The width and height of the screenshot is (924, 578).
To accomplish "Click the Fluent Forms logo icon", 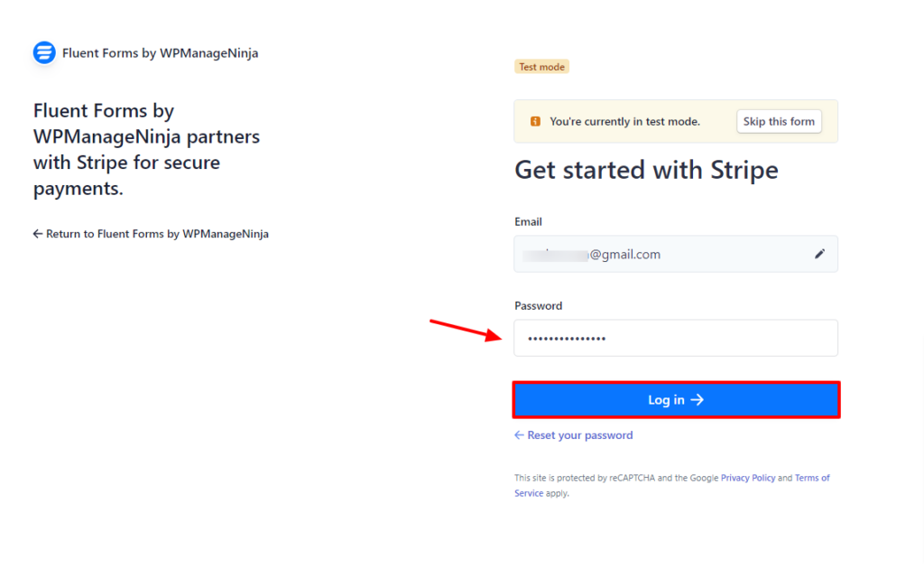I will [44, 52].
